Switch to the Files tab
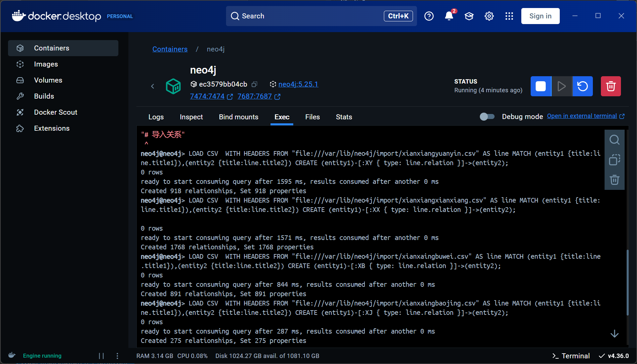637x364 pixels. pyautogui.click(x=313, y=117)
